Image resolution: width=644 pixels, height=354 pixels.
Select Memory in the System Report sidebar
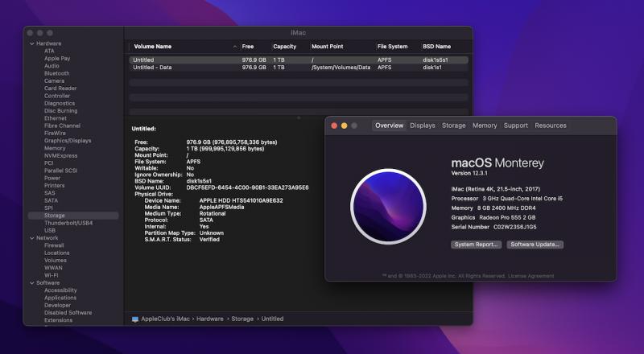point(55,148)
